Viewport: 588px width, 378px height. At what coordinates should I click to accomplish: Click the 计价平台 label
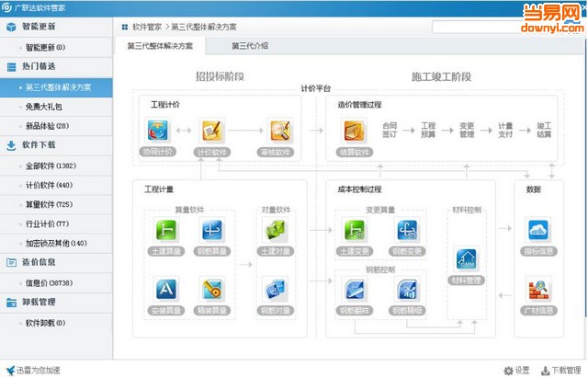pos(316,88)
